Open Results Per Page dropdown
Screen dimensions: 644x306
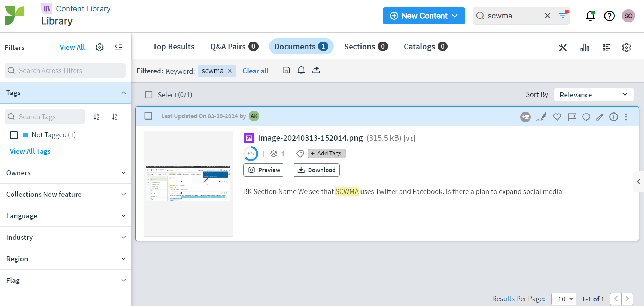coord(564,299)
